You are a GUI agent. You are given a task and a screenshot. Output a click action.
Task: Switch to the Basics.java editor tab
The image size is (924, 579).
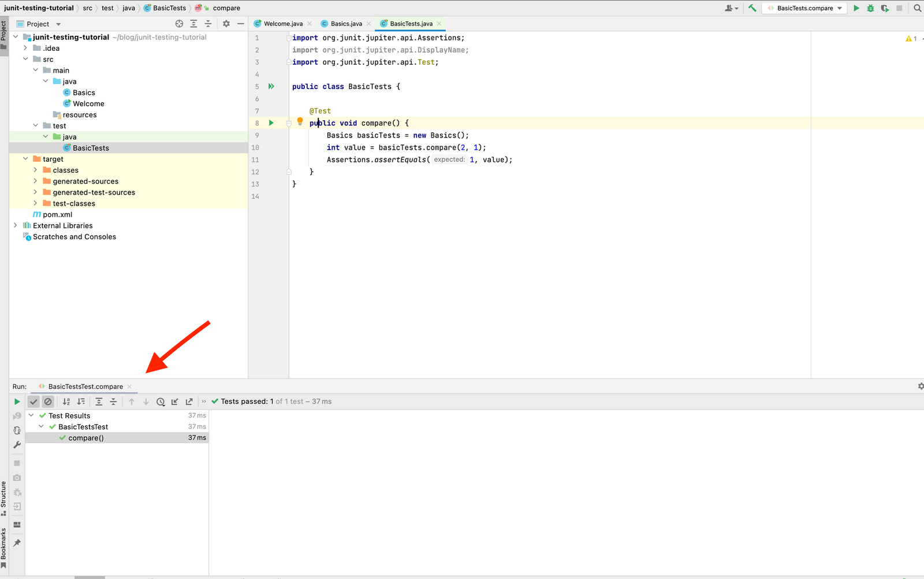click(346, 24)
